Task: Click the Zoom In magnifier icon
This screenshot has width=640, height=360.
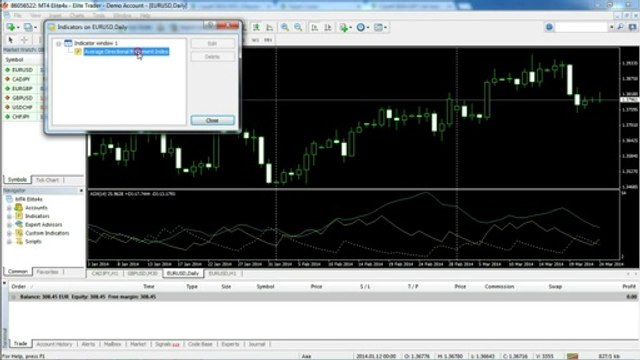Action: [285, 27]
